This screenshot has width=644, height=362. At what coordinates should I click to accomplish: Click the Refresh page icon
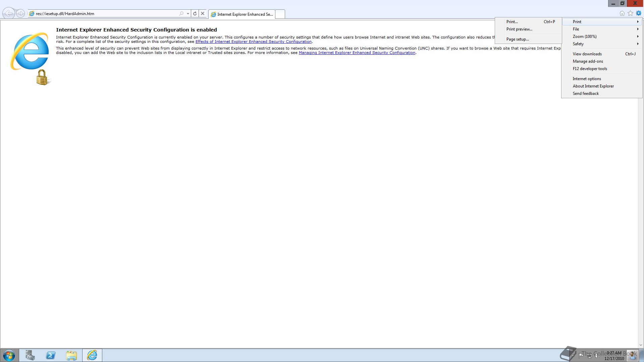pos(195,14)
